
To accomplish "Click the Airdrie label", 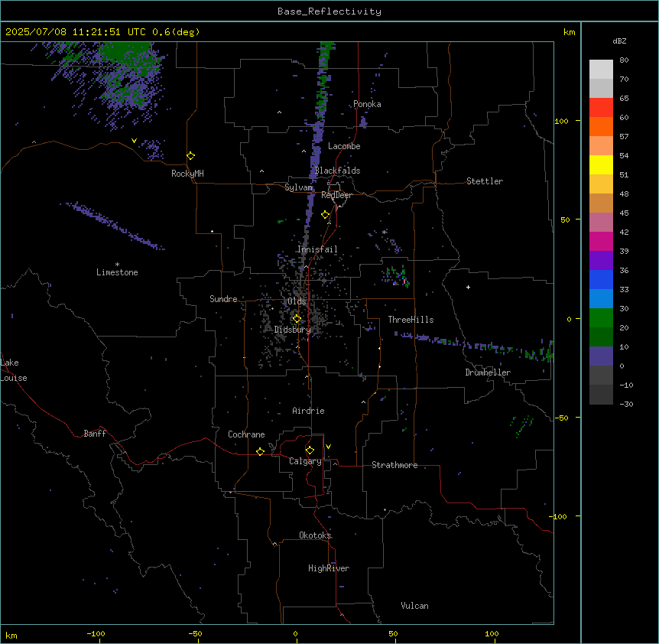I will (309, 411).
